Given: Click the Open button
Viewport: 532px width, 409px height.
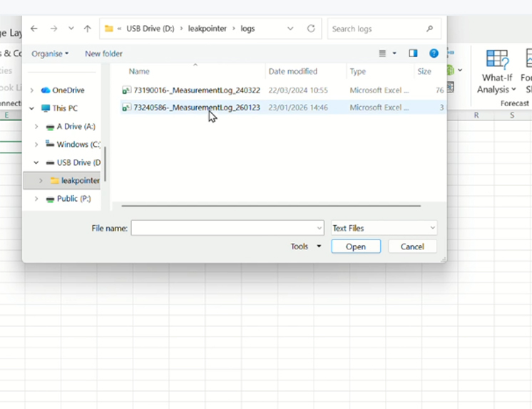Looking at the screenshot, I should 356,247.
